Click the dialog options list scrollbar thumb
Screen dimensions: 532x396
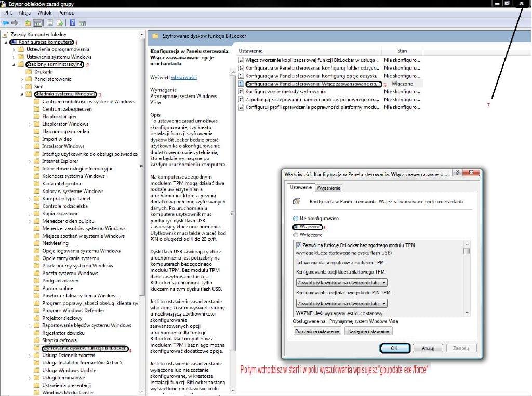[467, 251]
